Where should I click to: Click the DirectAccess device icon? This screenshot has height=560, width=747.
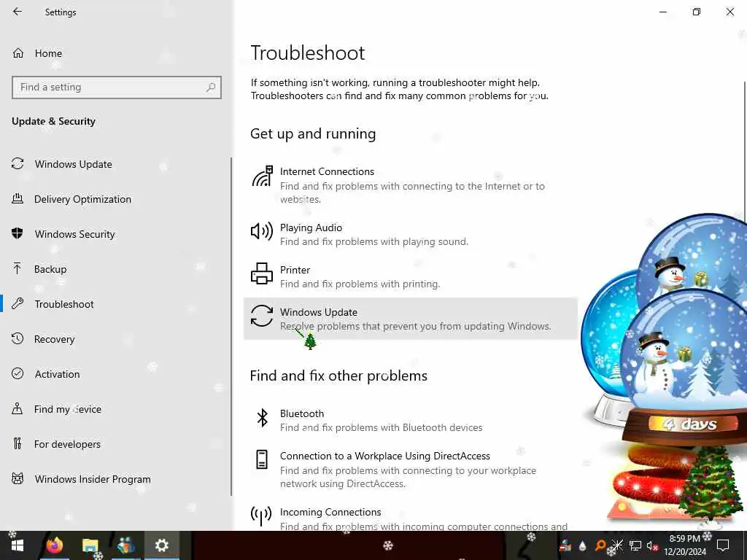(262, 459)
